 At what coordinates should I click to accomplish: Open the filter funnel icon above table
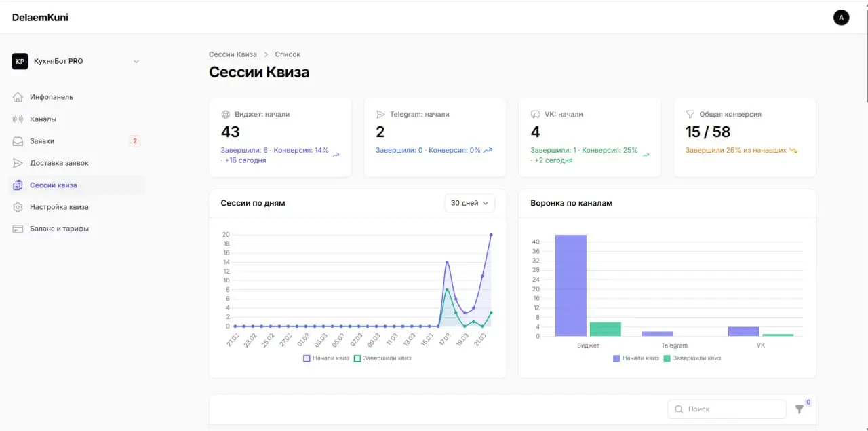[799, 409]
